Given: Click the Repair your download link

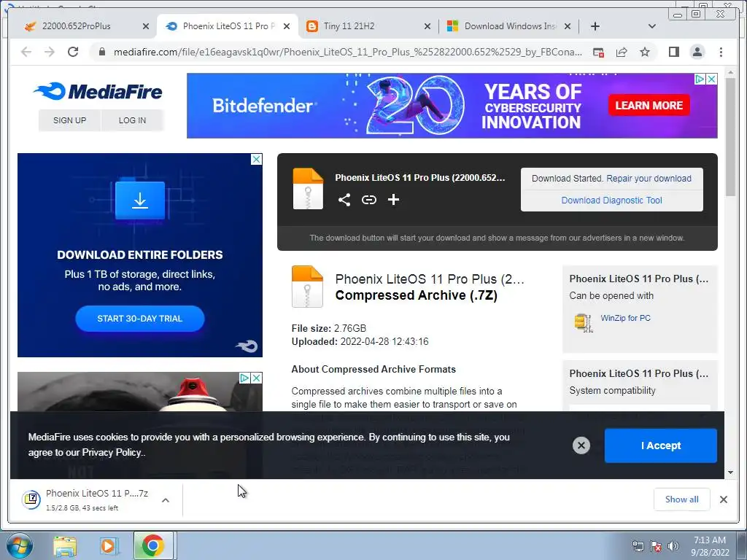Looking at the screenshot, I should [649, 179].
